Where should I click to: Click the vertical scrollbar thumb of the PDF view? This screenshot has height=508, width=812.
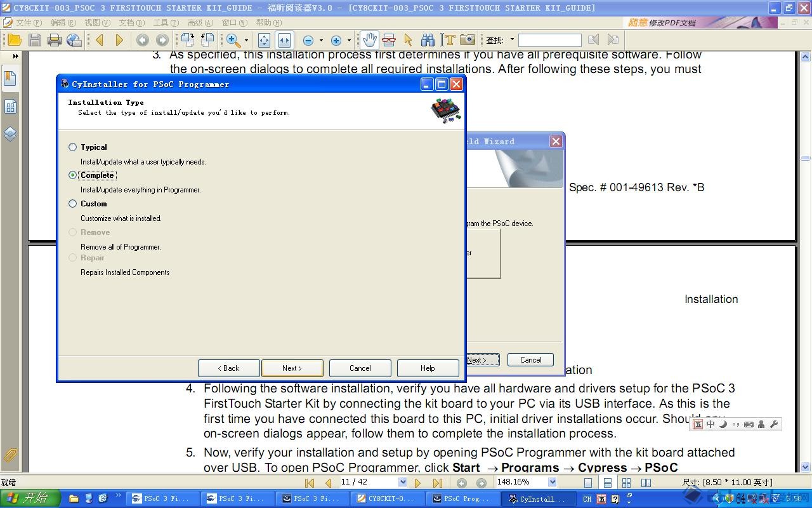(806, 158)
